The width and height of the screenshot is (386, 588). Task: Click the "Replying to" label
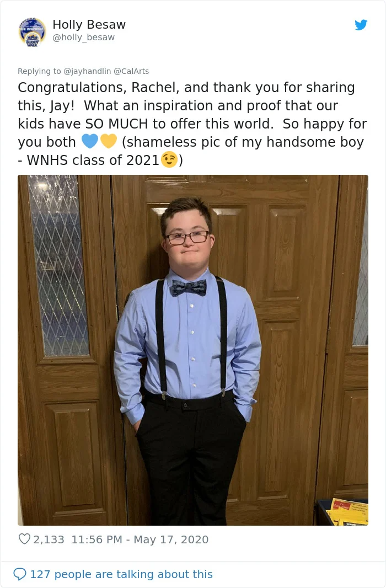coord(39,71)
